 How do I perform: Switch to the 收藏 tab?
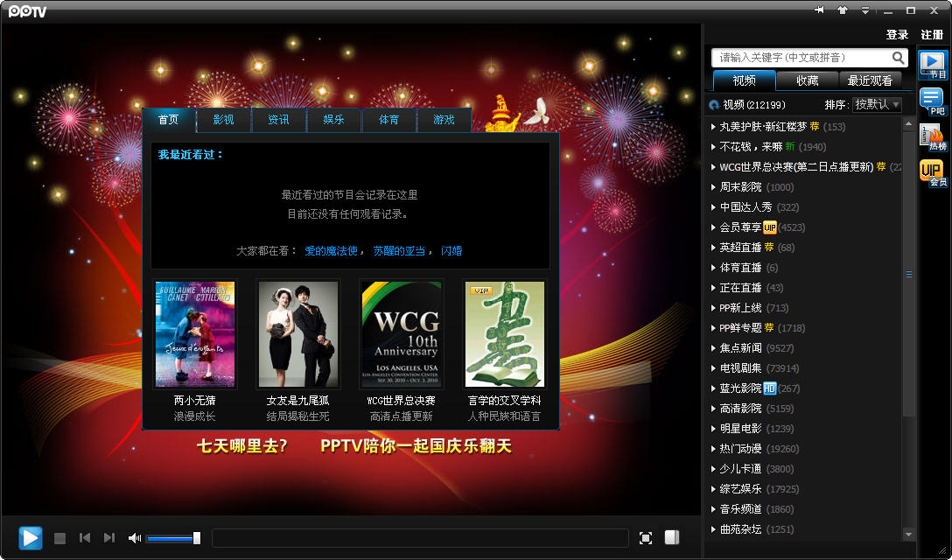(808, 80)
